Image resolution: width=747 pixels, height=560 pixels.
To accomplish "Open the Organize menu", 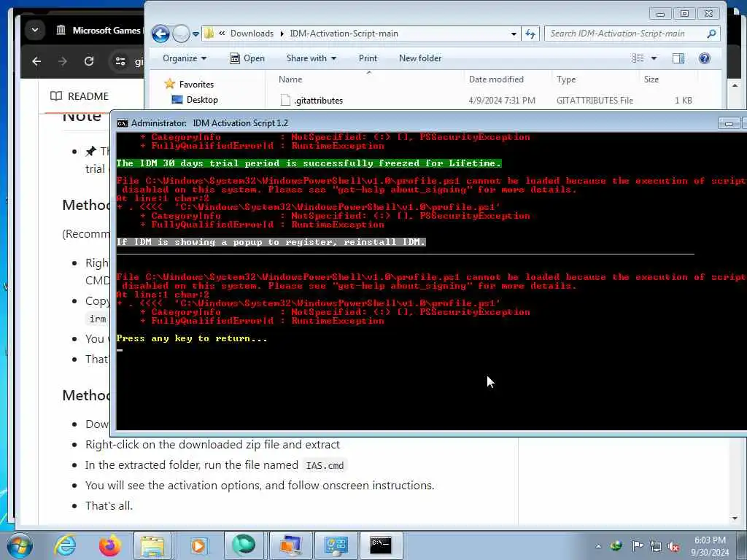I will 185,58.
